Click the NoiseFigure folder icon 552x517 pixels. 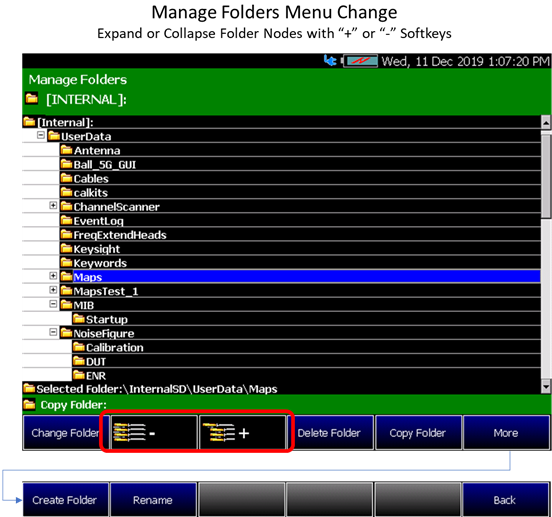pyautogui.click(x=66, y=333)
